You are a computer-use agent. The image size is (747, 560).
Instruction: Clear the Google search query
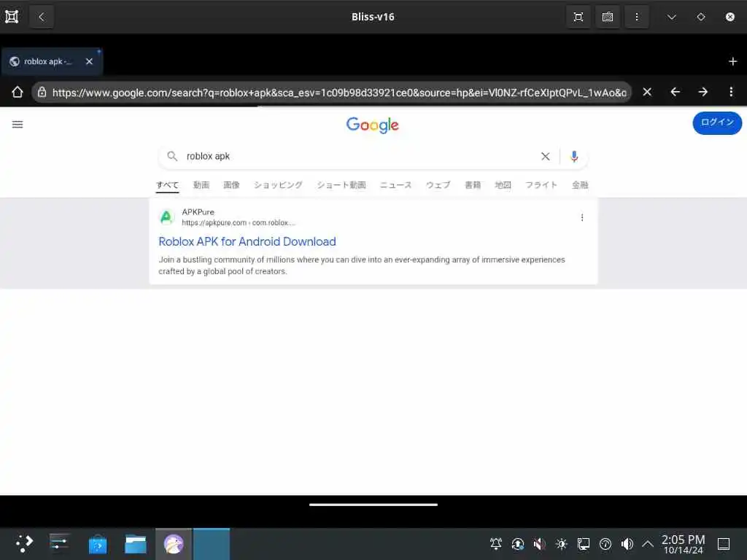546,156
